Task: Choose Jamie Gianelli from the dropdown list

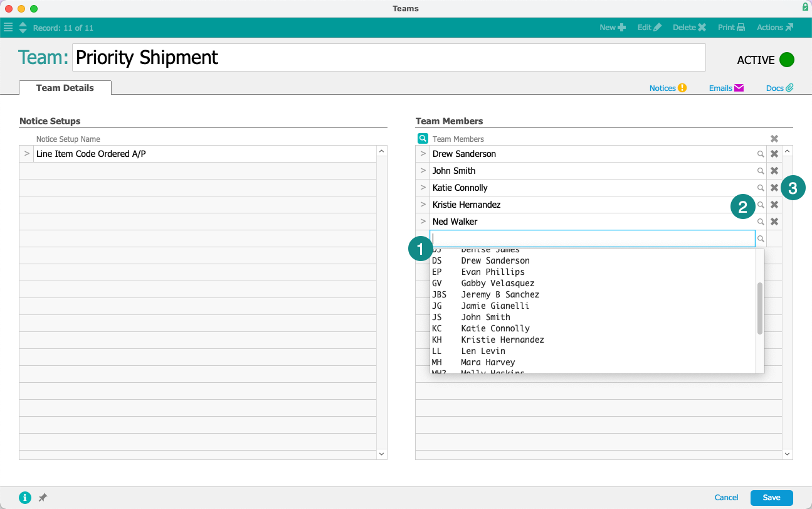Action: click(593, 306)
